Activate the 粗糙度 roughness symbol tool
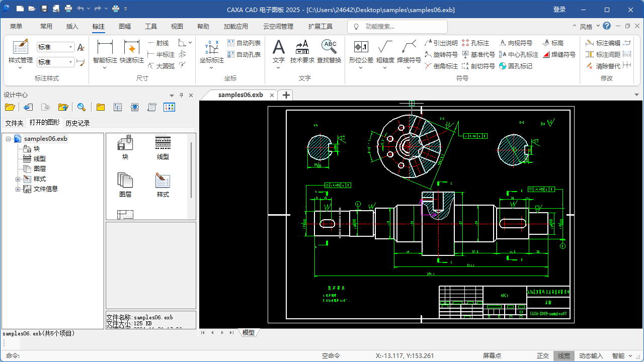Image resolution: width=644 pixels, height=362 pixels. [385, 50]
